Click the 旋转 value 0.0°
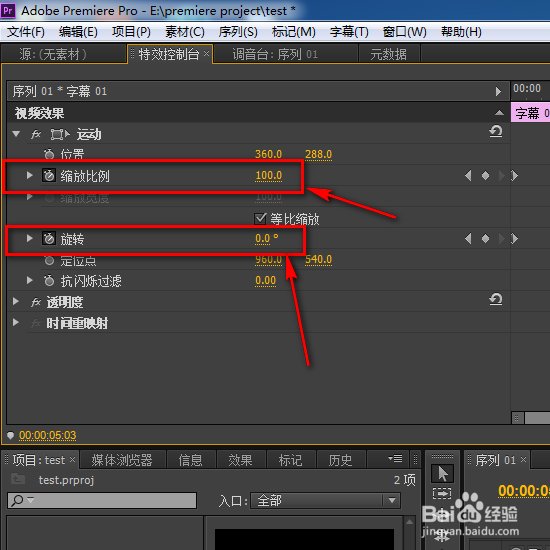Image resolution: width=550 pixels, height=550 pixels. pyautogui.click(x=267, y=238)
